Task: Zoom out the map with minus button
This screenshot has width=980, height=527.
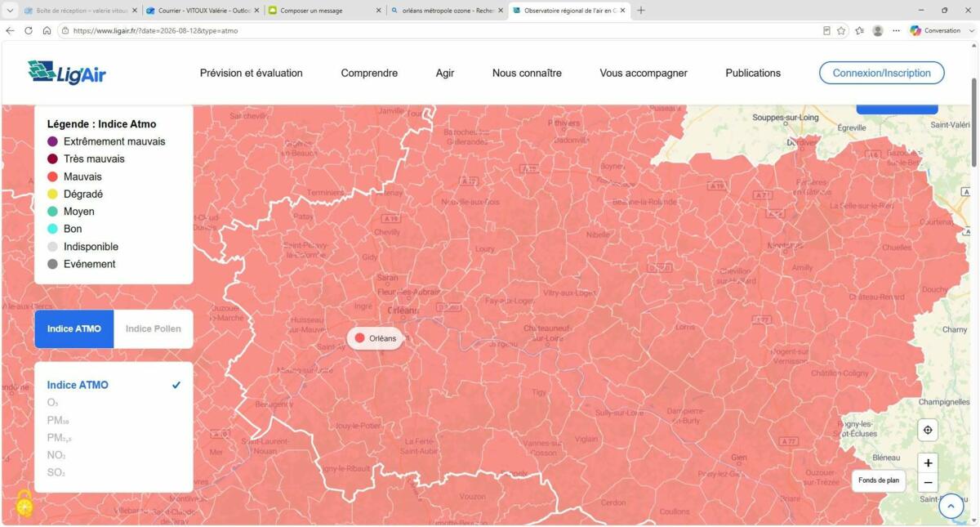Action: pos(928,483)
